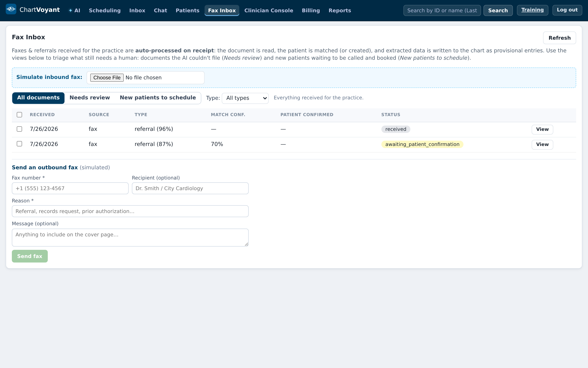Click the referral (87%) type cell
This screenshot has height=368, width=588.
(154, 144)
